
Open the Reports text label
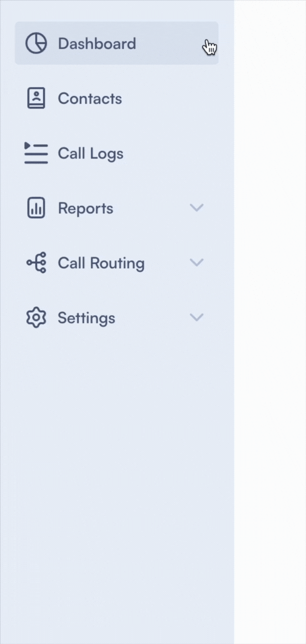(x=86, y=208)
